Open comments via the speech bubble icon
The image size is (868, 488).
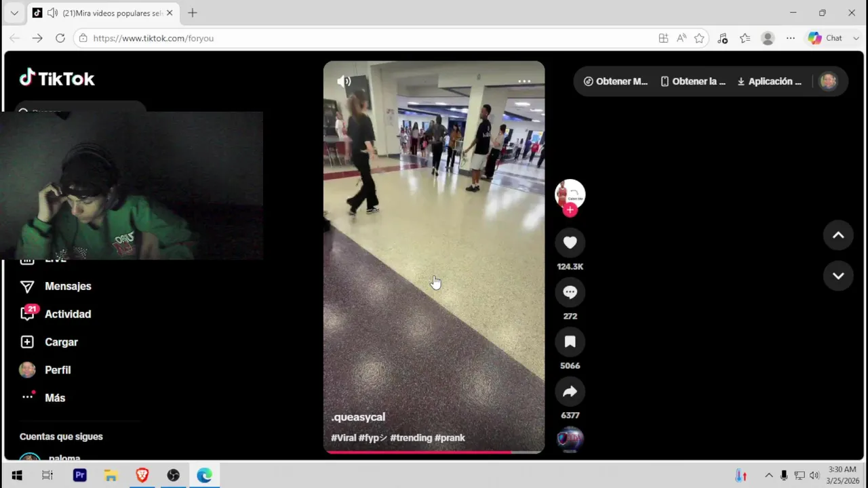tap(570, 292)
